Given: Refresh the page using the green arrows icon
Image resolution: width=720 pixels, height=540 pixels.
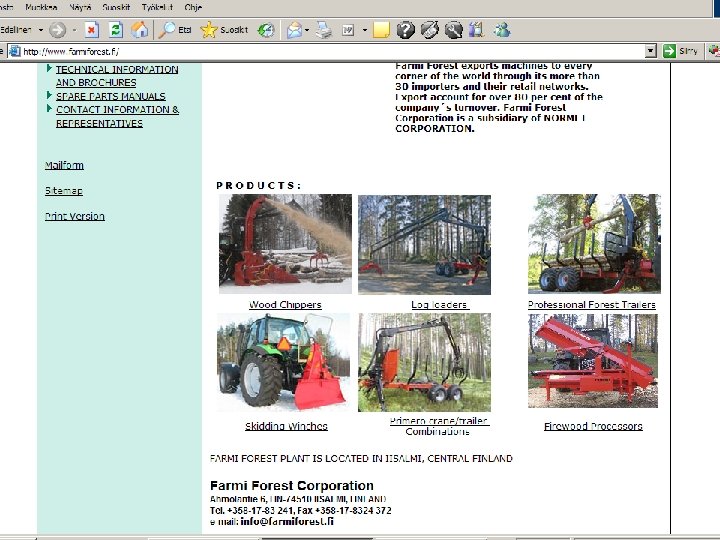Looking at the screenshot, I should (116, 30).
